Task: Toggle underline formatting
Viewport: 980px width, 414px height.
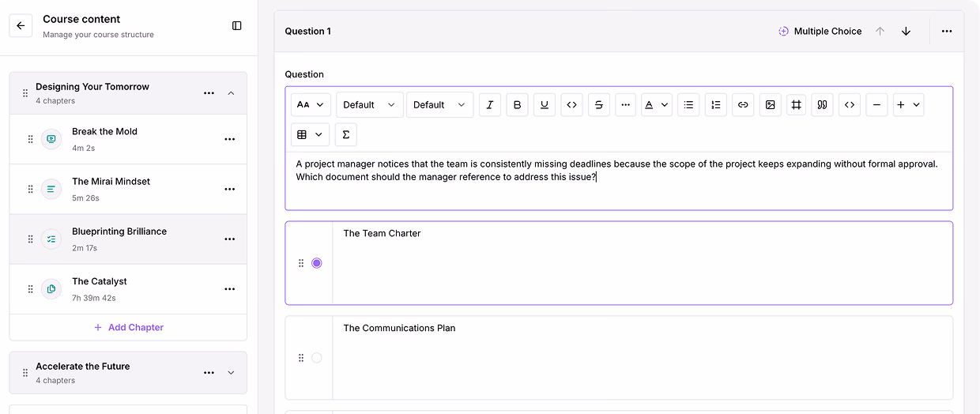Action: pyautogui.click(x=545, y=104)
